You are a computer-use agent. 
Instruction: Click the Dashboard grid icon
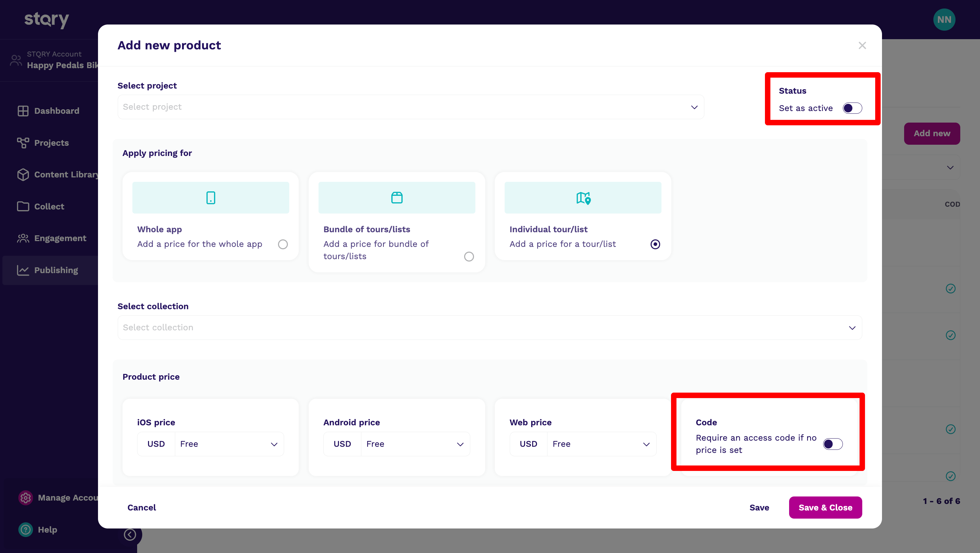pyautogui.click(x=23, y=111)
